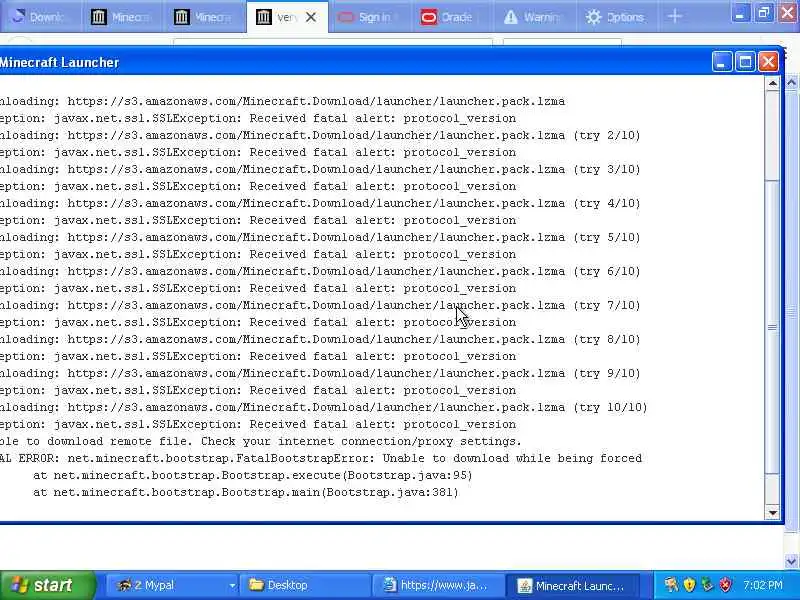Click the red shield tray icon
This screenshot has height=600, width=800.
pos(726,585)
